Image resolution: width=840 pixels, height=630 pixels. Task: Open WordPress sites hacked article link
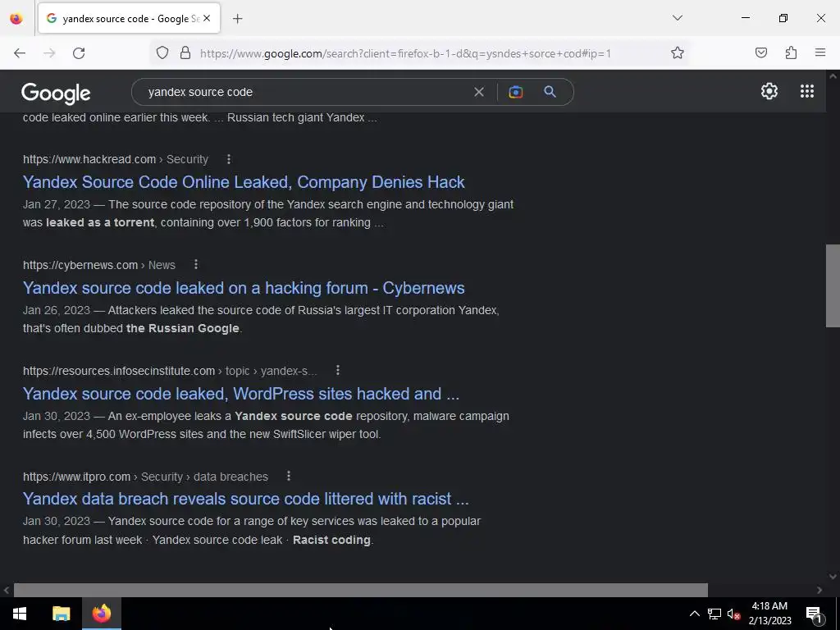241,394
